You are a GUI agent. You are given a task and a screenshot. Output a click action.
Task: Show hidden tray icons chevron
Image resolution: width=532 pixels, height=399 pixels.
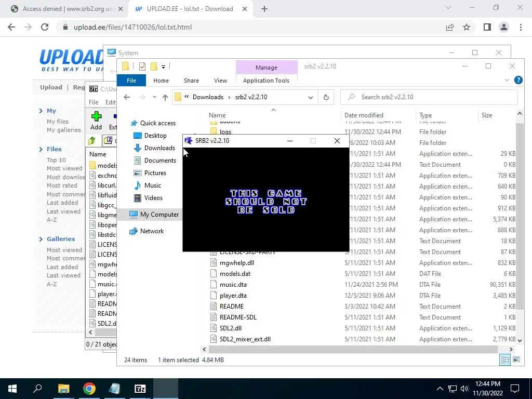[440, 389]
